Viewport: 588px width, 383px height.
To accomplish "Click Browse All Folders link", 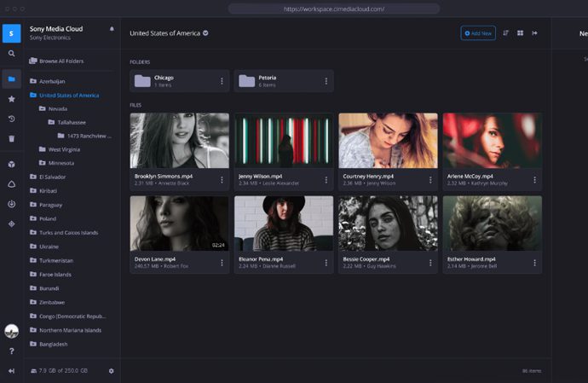I will (x=62, y=61).
